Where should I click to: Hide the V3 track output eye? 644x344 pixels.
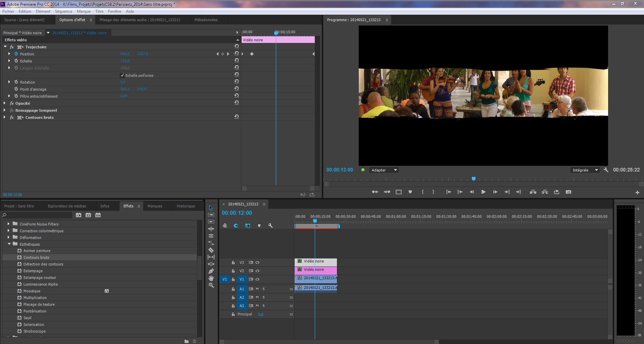[x=257, y=262]
